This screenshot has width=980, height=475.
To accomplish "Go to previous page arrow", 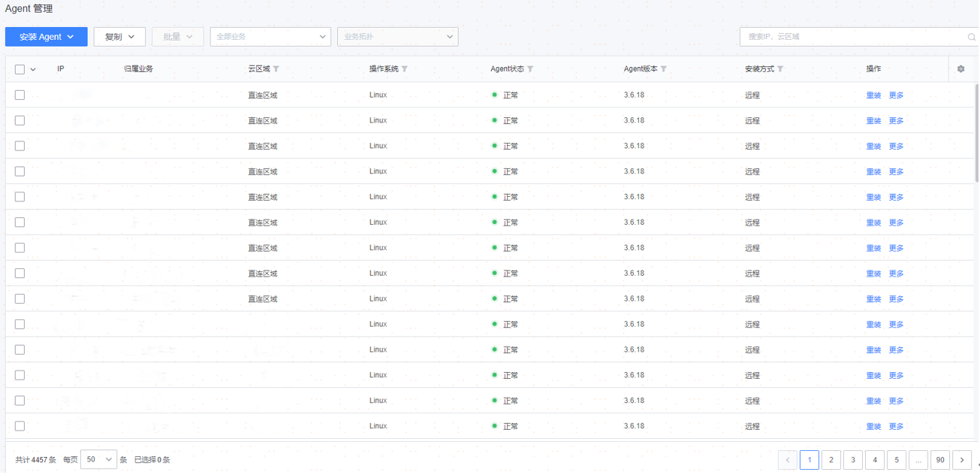I will coord(788,460).
